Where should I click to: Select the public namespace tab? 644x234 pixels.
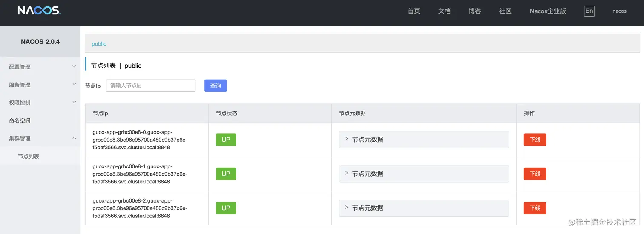pyautogui.click(x=99, y=44)
